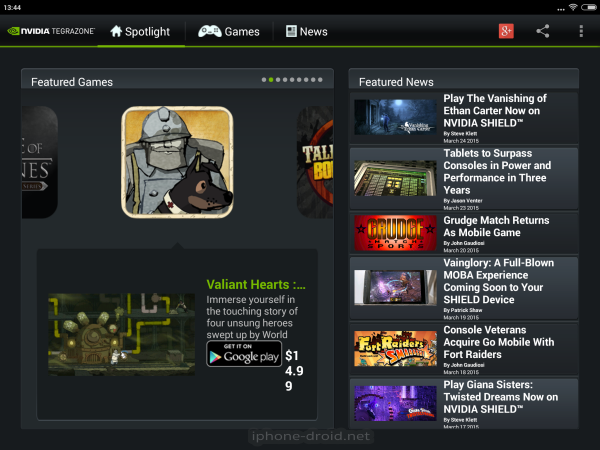Viewport: 600px width, 450px height.
Task: Select the Tallowmere game icon on right
Action: [x=315, y=162]
